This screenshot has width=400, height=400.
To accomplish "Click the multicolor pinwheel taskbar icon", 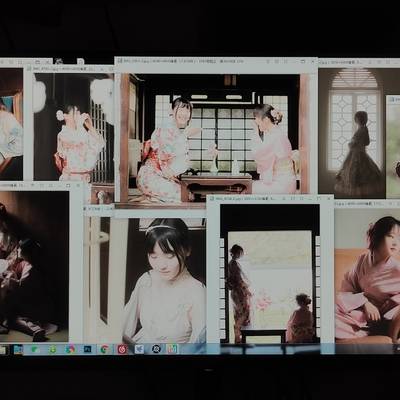I will tap(70, 349).
